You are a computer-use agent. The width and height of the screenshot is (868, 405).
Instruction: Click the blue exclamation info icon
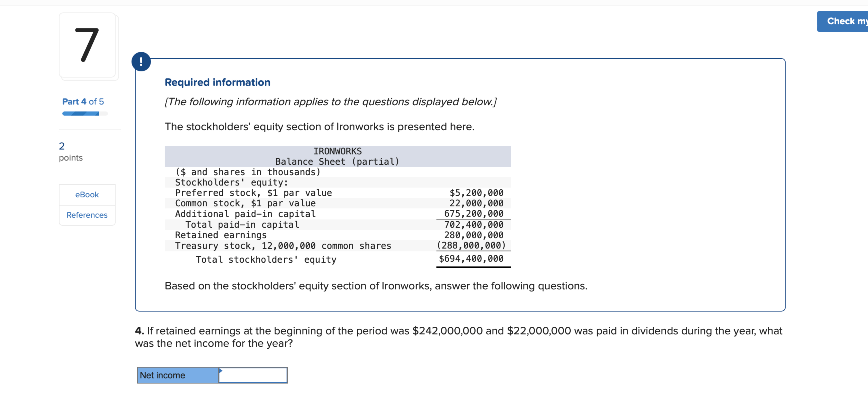(x=141, y=62)
